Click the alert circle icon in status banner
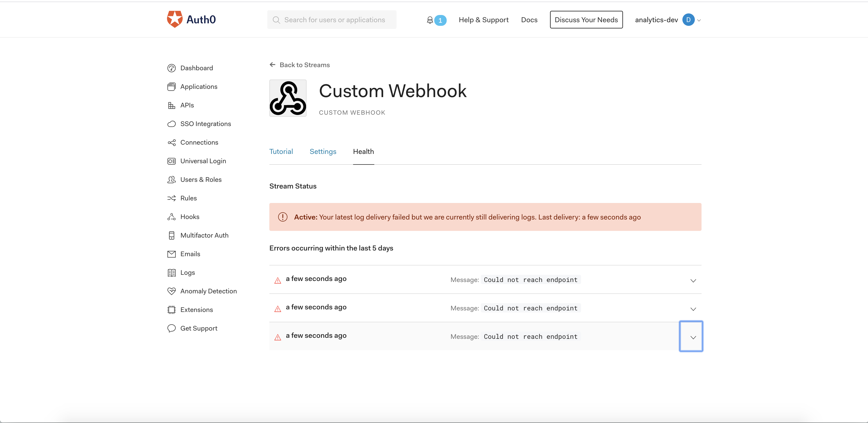This screenshot has height=423, width=868. (282, 217)
